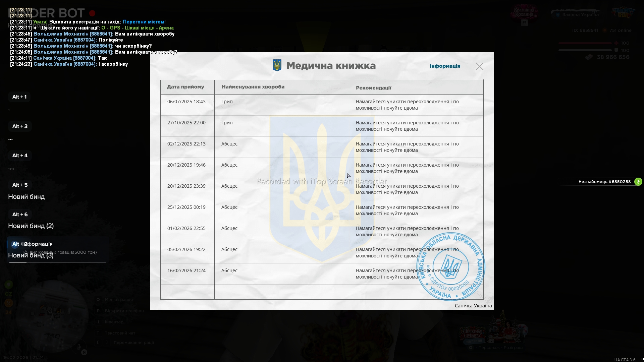The height and width of the screenshot is (362, 644).
Task: Click the blue Київська обласна stamp
Action: tap(450, 266)
